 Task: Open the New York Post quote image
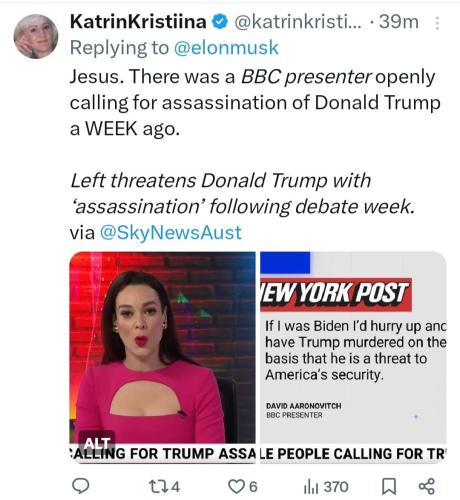pyautogui.click(x=353, y=357)
